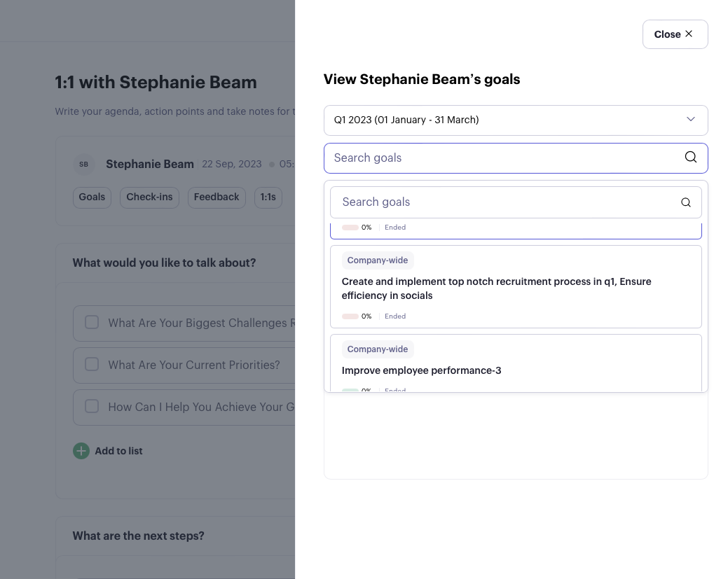Viewport: 728px width, 579px height.
Task: Click the What would you like to talk about heading
Action: 164,263
